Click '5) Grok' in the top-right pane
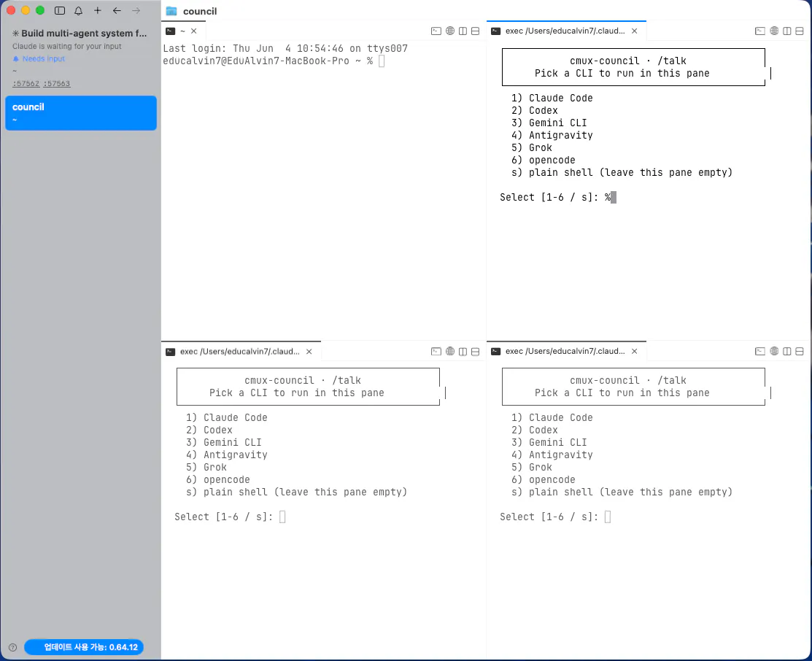 point(532,147)
